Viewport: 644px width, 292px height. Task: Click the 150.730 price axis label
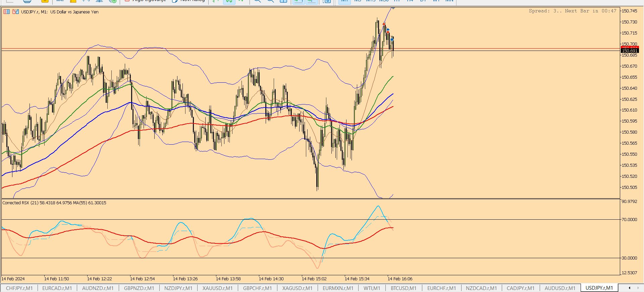click(630, 22)
